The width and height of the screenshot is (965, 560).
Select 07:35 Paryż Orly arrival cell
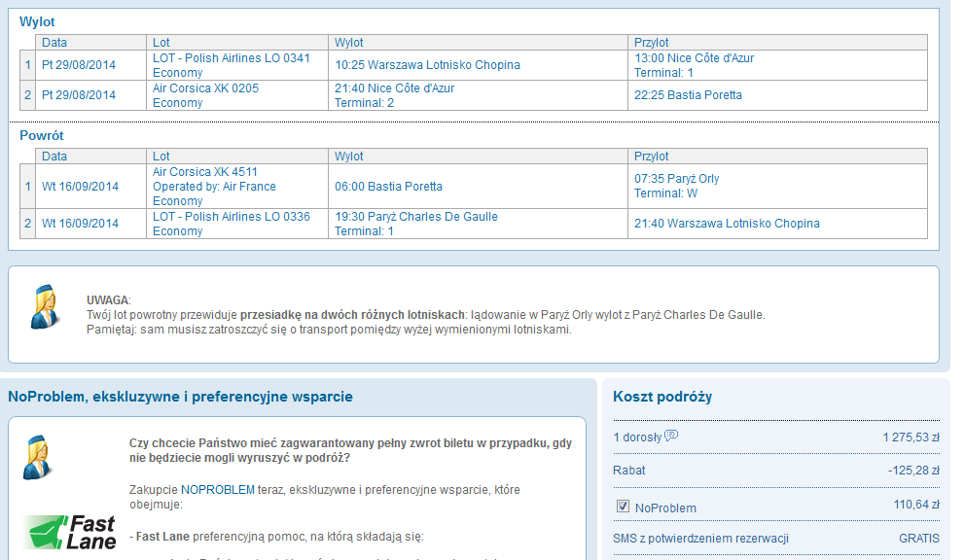coord(777,187)
